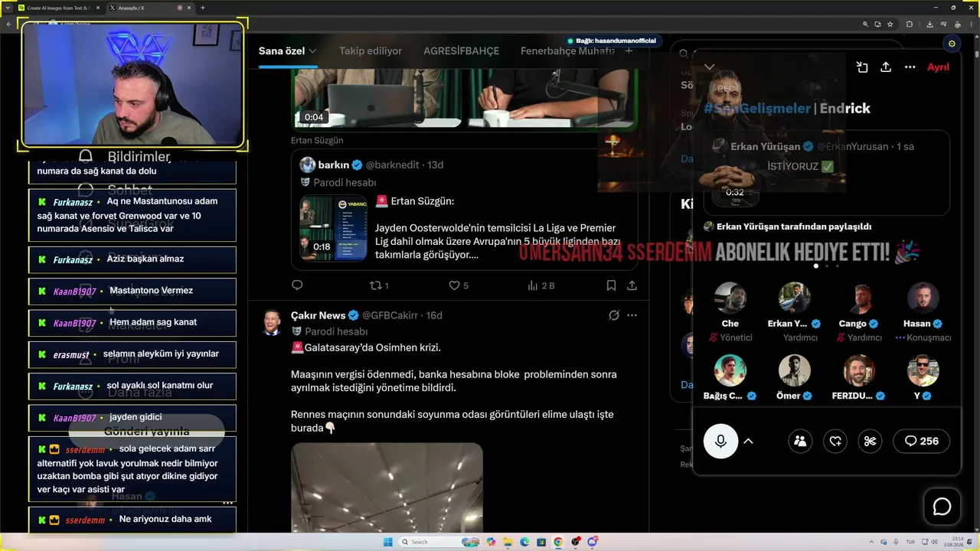Open the Space participants list icon
This screenshot has height=551, width=980.
click(x=800, y=441)
